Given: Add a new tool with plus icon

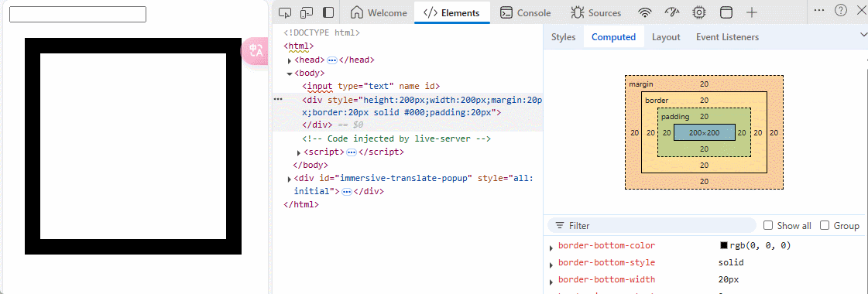Looking at the screenshot, I should click(751, 12).
